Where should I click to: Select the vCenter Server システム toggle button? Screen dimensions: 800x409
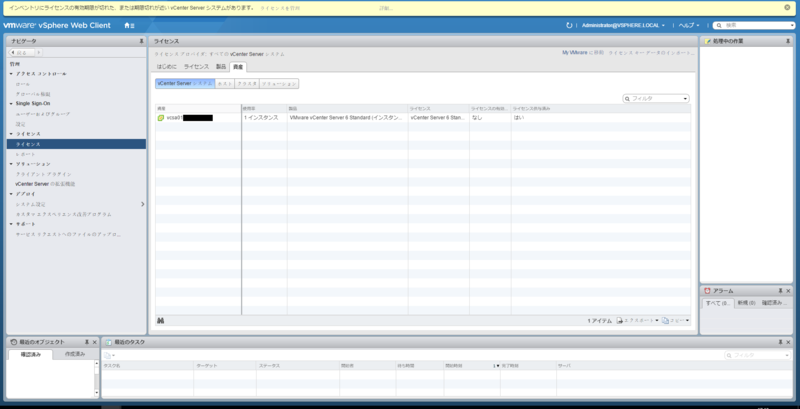[185, 84]
